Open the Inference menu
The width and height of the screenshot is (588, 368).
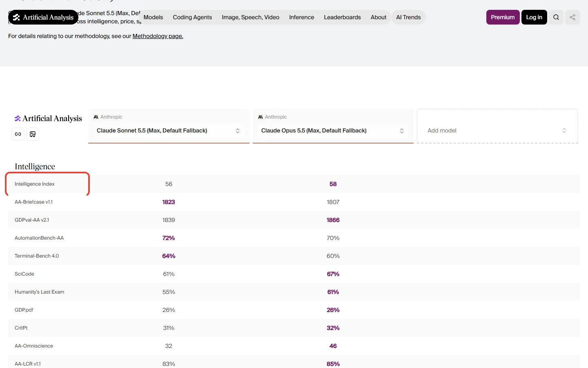(302, 17)
